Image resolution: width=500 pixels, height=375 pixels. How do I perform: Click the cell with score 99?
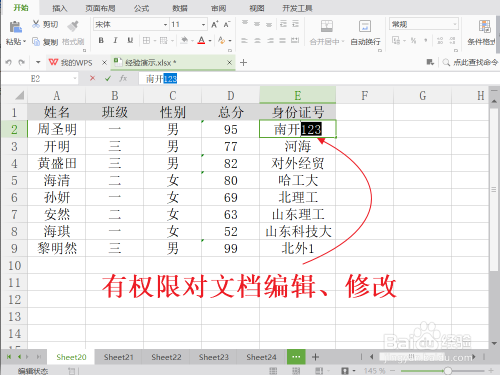coord(231,248)
